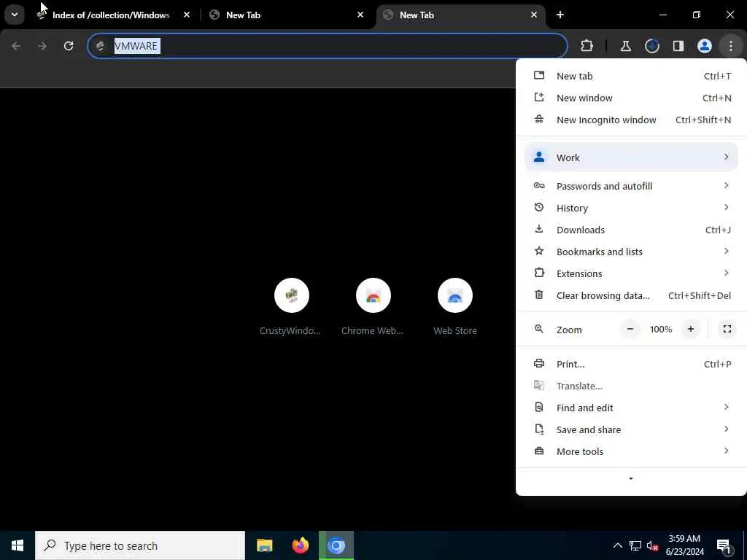Click the taskbar search box
Screen dimensions: 747x560
(140, 545)
